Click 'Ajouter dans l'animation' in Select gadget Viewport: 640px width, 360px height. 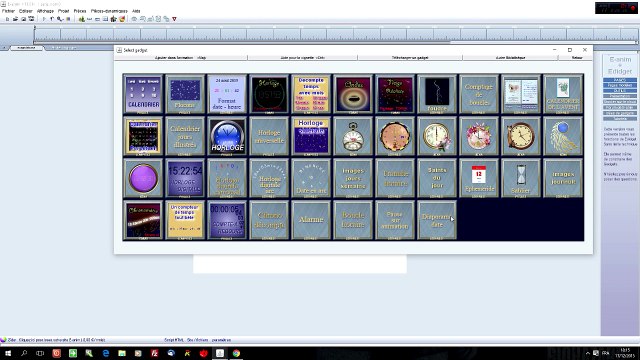[x=180, y=58]
